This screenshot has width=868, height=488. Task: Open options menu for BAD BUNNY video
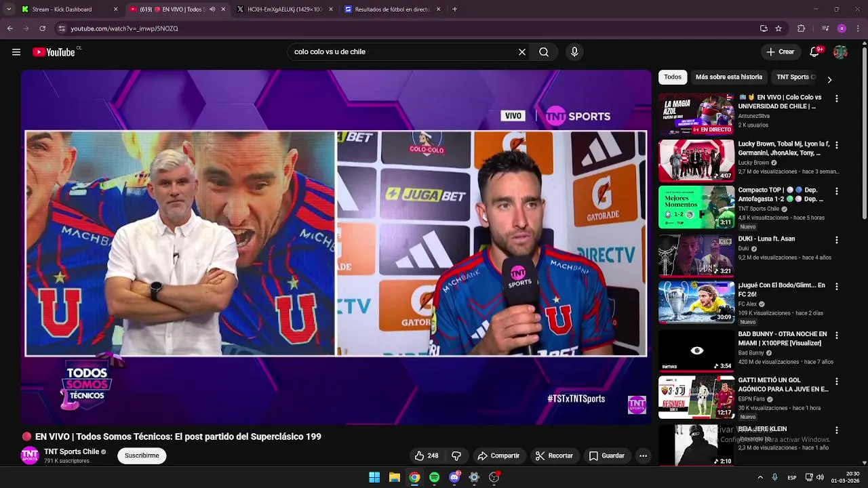[836, 335]
